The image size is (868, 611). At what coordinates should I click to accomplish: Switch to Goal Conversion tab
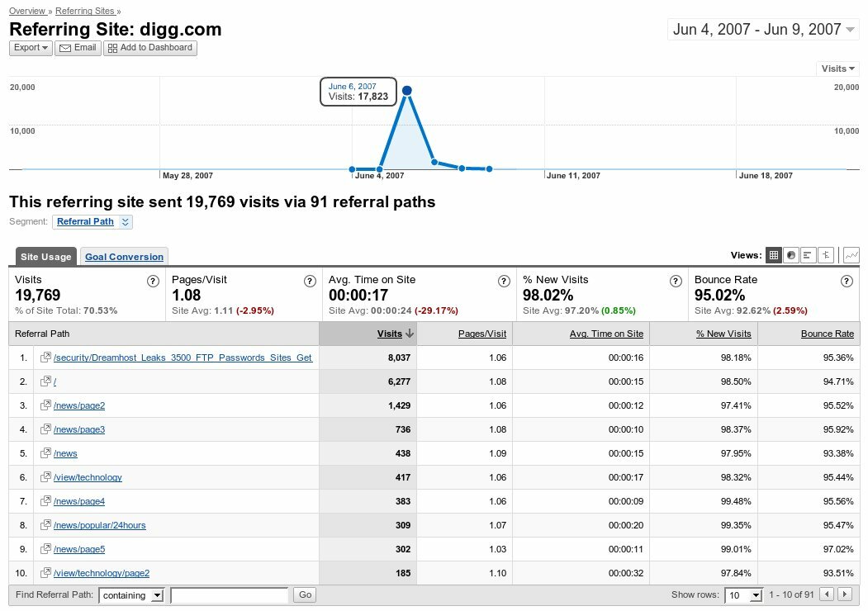(124, 257)
